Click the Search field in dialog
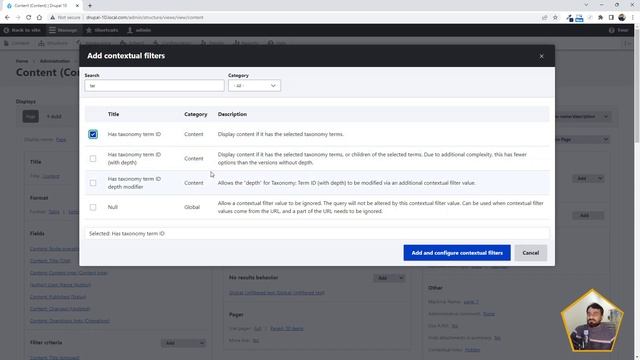640x360 pixels. (x=154, y=86)
